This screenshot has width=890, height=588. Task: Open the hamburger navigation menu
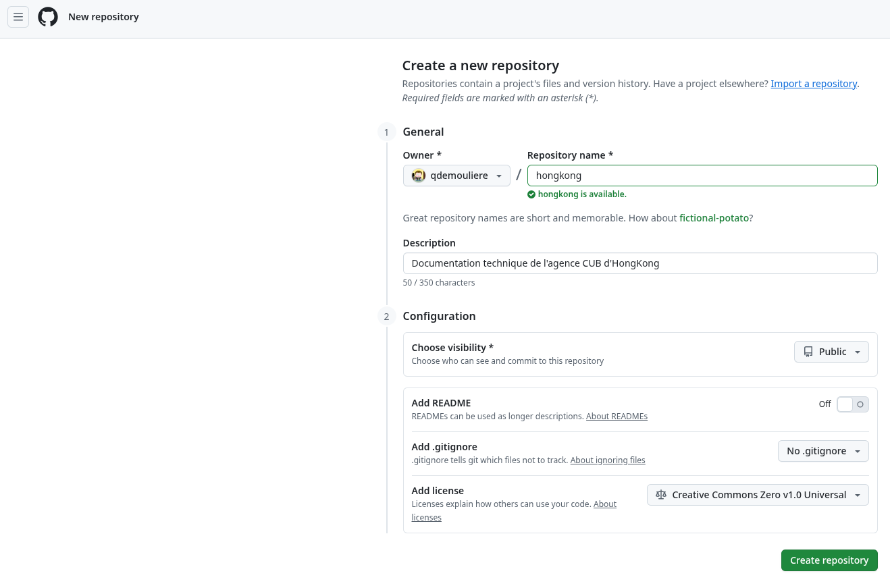pos(18,17)
